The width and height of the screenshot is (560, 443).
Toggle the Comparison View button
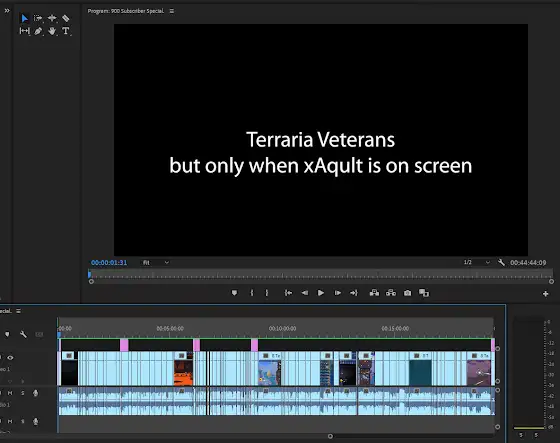pyautogui.click(x=424, y=293)
